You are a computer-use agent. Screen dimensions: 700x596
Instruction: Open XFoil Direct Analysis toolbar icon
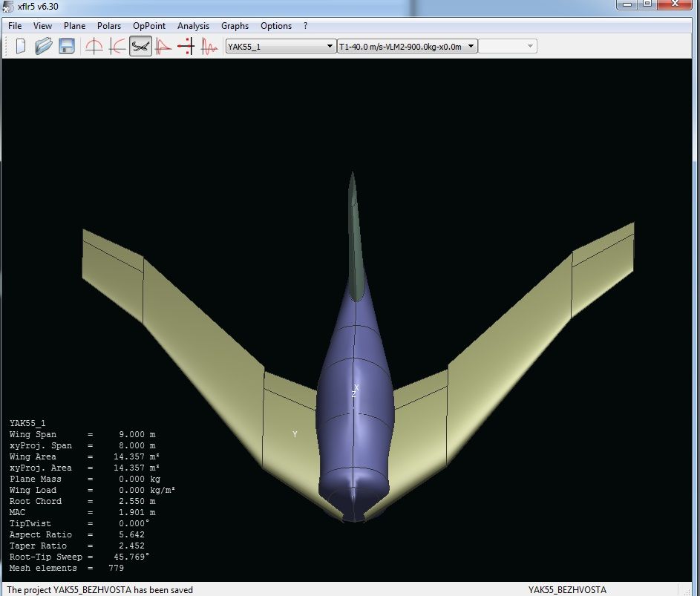tap(163, 46)
